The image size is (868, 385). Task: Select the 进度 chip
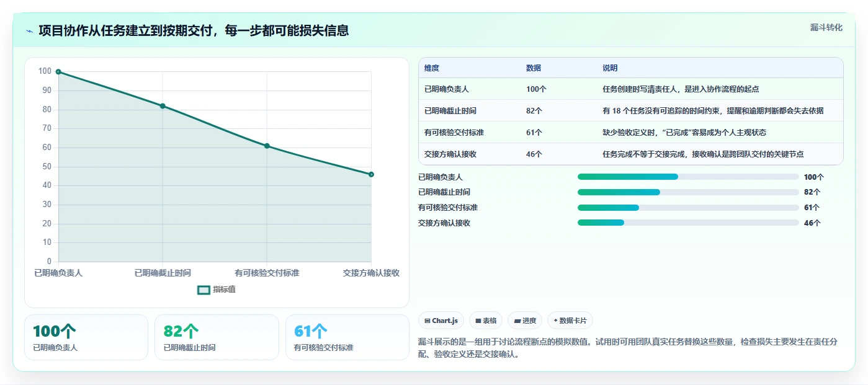pos(525,321)
